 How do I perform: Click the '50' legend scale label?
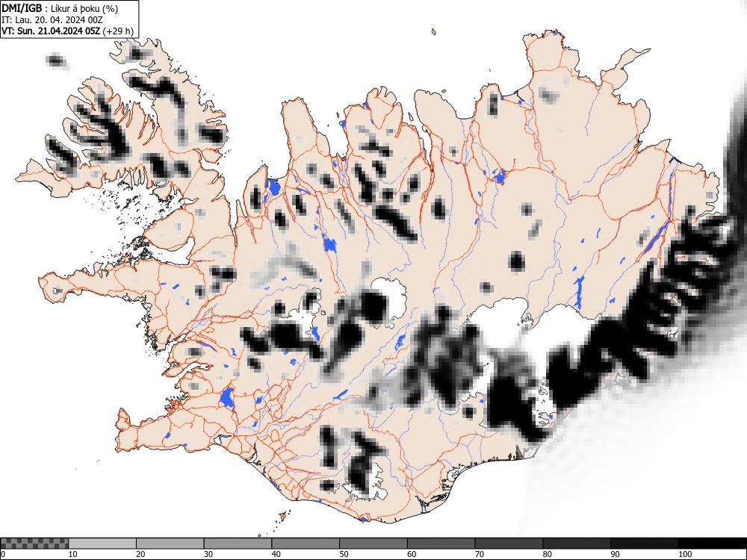(344, 554)
